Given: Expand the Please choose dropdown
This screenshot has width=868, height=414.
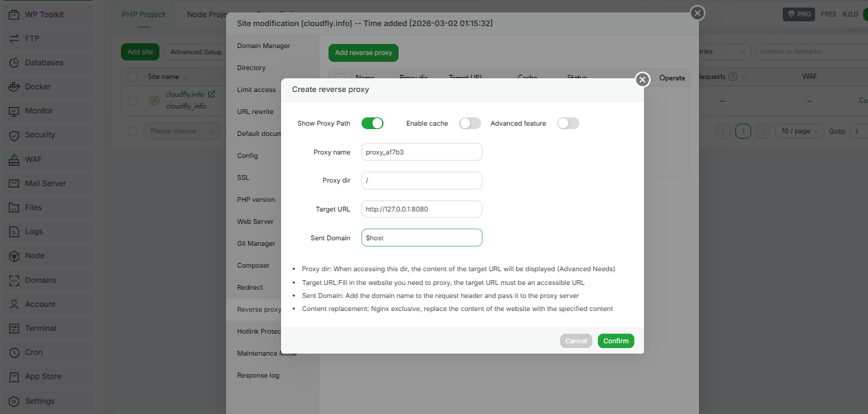Looking at the screenshot, I should (x=181, y=131).
